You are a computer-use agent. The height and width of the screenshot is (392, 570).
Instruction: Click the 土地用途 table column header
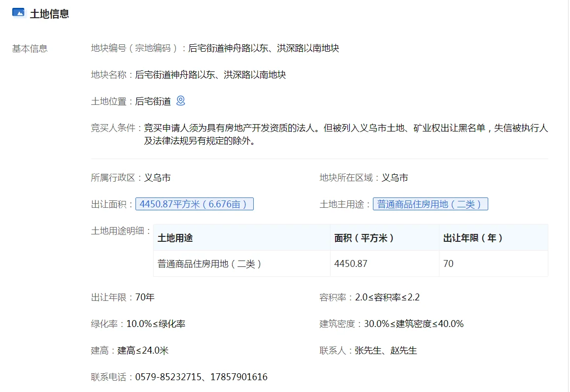point(175,238)
